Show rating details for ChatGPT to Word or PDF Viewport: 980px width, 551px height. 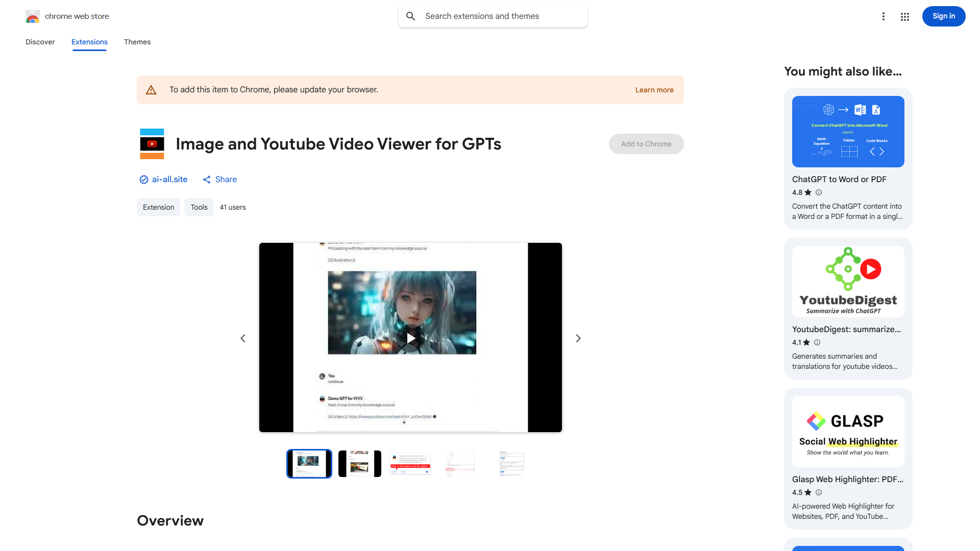point(818,192)
